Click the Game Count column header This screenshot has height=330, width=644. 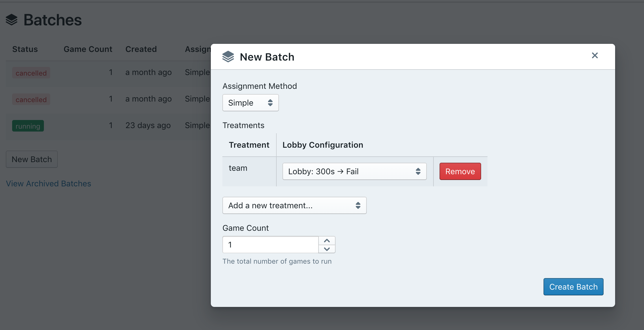(x=88, y=49)
